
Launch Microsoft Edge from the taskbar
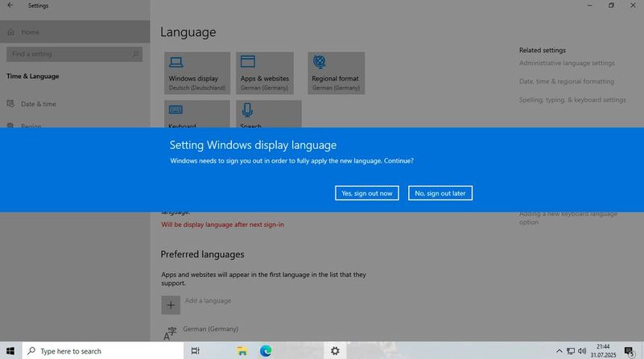click(266, 351)
